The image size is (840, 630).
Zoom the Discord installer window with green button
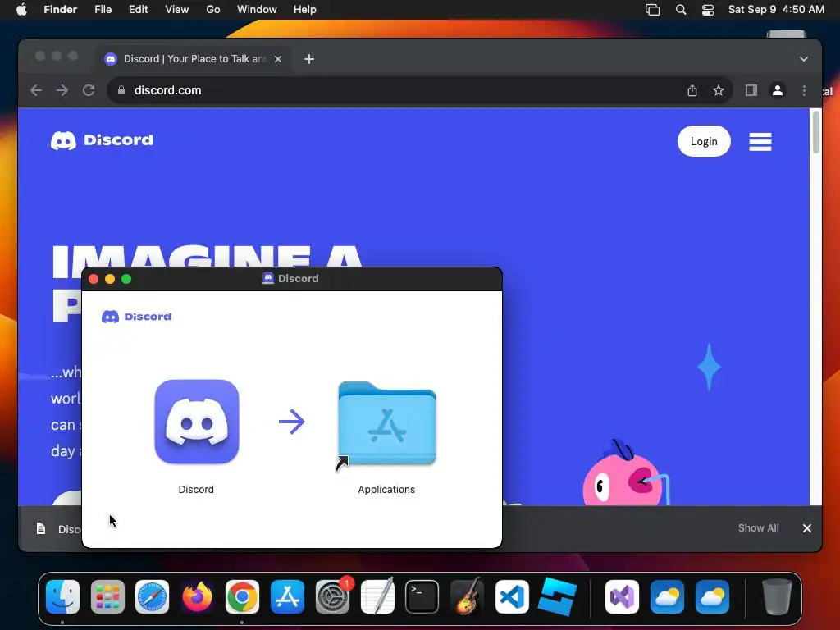[x=126, y=279]
